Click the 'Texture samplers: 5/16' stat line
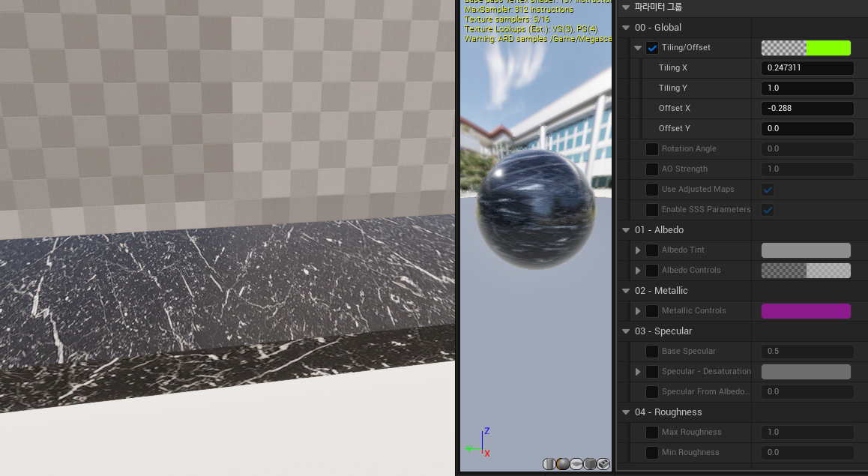 click(x=507, y=19)
